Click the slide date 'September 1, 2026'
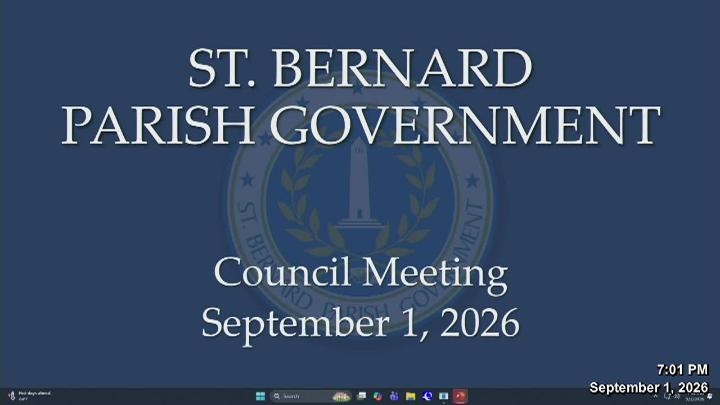The width and height of the screenshot is (720, 405). coord(360,323)
